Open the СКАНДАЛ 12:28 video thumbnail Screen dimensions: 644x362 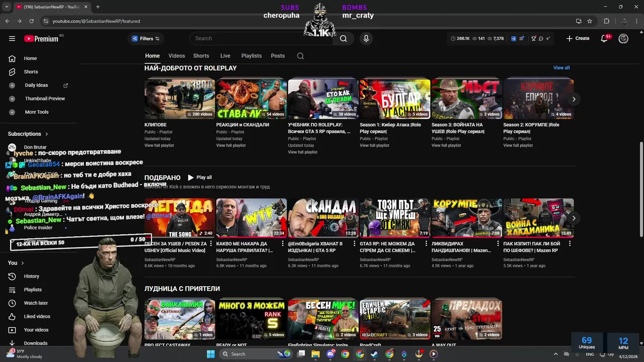pyautogui.click(x=323, y=218)
